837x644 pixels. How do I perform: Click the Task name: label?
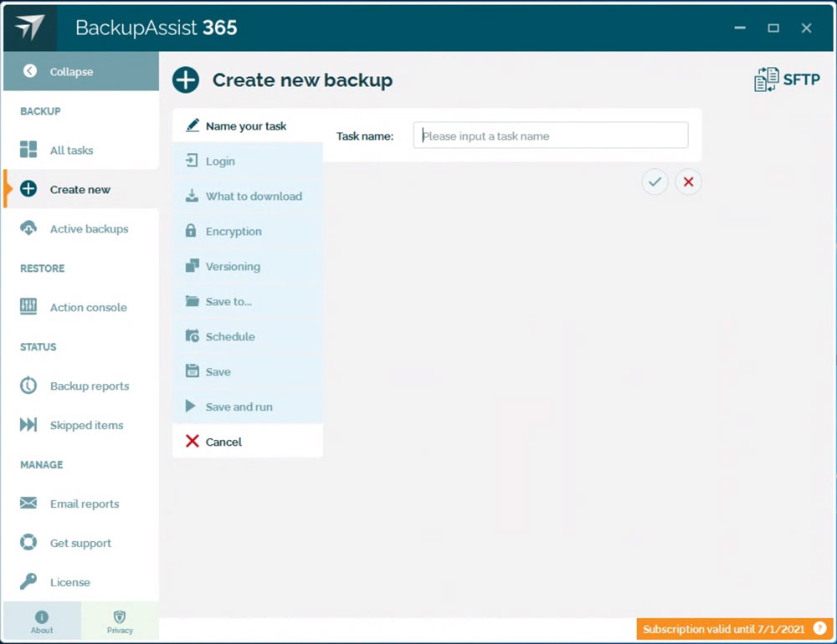365,136
